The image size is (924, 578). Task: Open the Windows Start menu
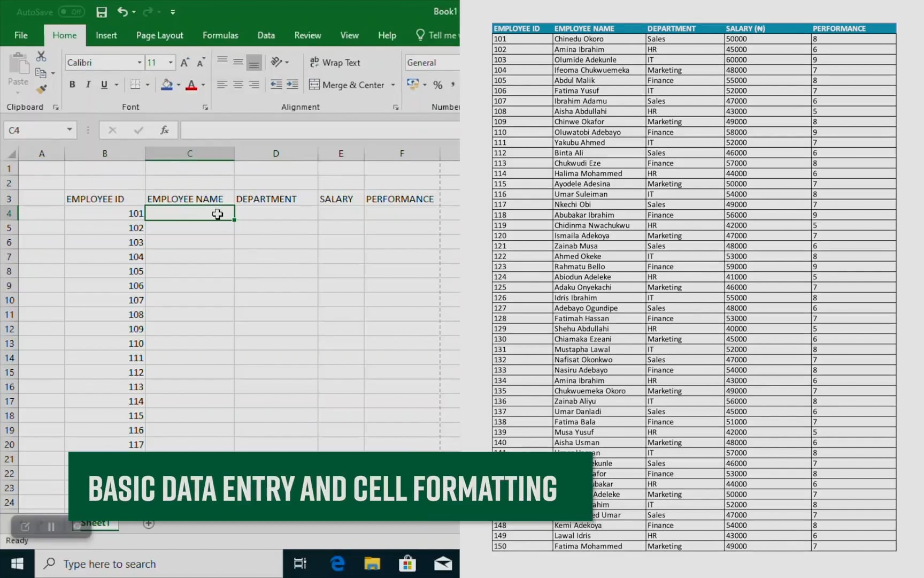pyautogui.click(x=17, y=564)
